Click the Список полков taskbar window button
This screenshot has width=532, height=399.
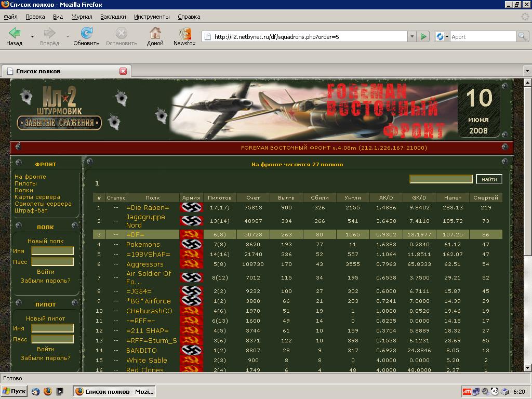click(x=114, y=391)
